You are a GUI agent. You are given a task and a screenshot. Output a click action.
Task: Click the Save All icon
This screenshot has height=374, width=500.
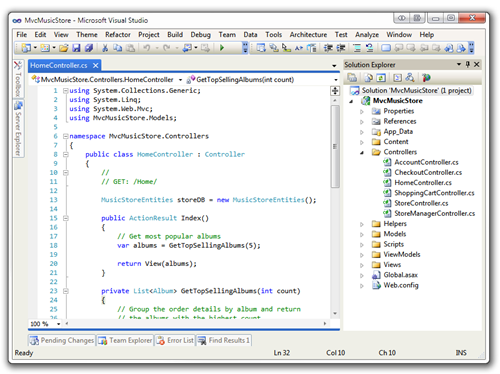89,48
